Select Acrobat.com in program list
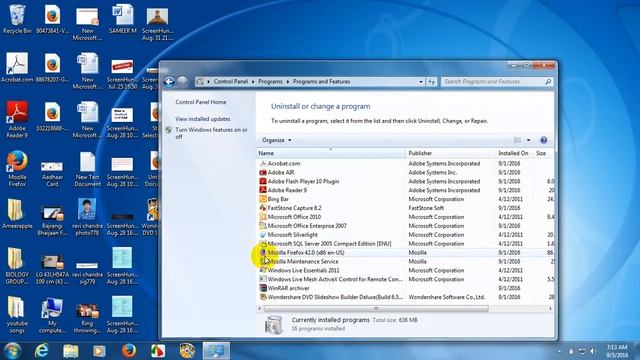 tap(284, 163)
